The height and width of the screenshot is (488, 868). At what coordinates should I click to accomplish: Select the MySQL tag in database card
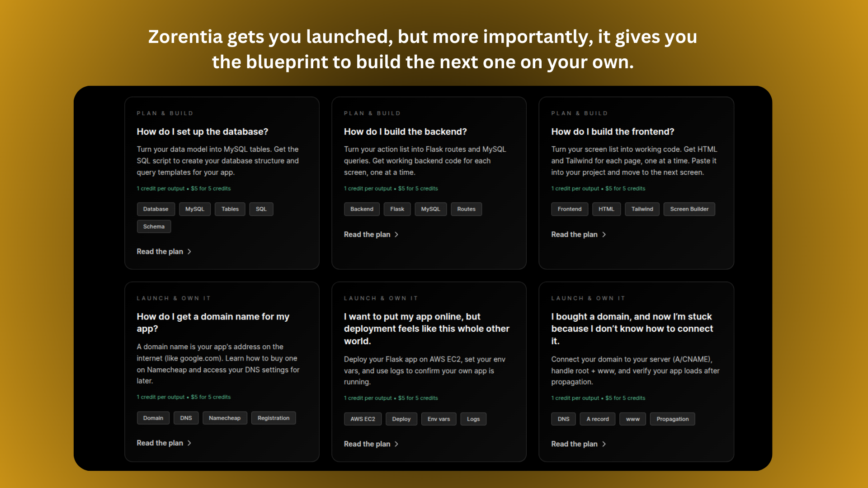[x=195, y=209]
